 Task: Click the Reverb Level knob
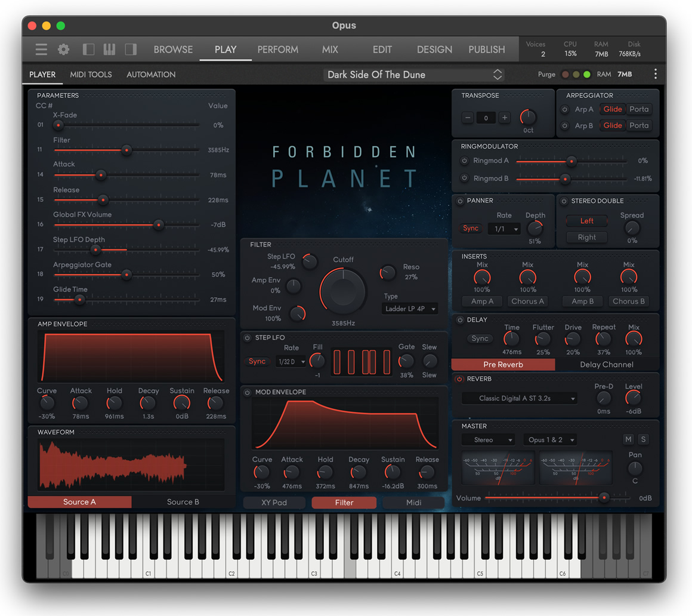(634, 398)
